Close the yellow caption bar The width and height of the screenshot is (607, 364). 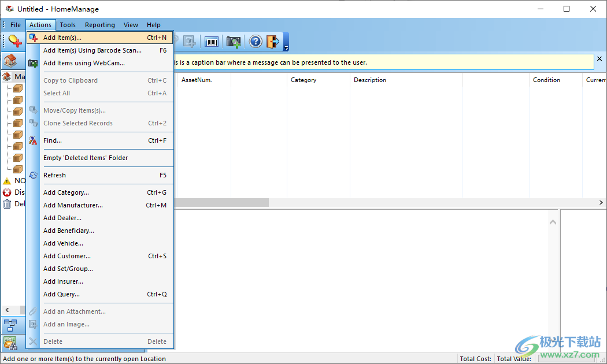(x=599, y=59)
